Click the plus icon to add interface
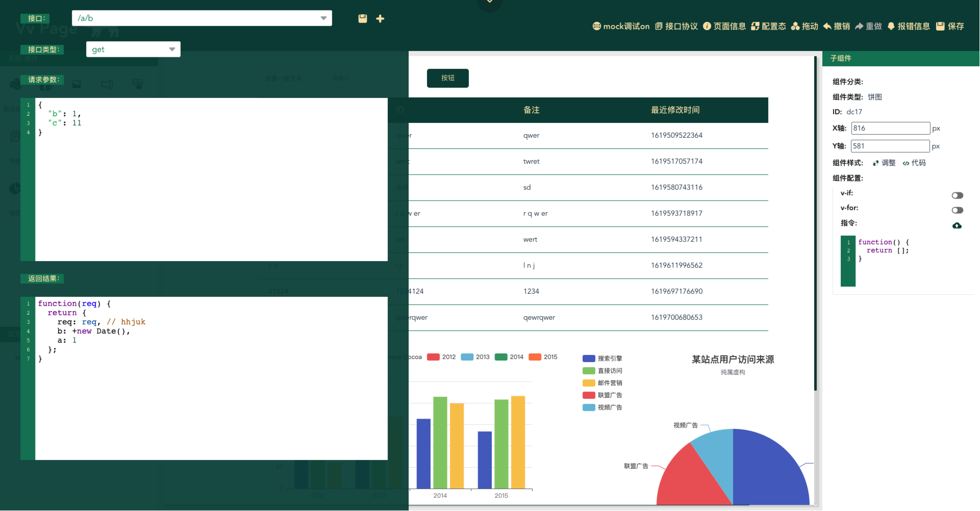 pyautogui.click(x=380, y=18)
